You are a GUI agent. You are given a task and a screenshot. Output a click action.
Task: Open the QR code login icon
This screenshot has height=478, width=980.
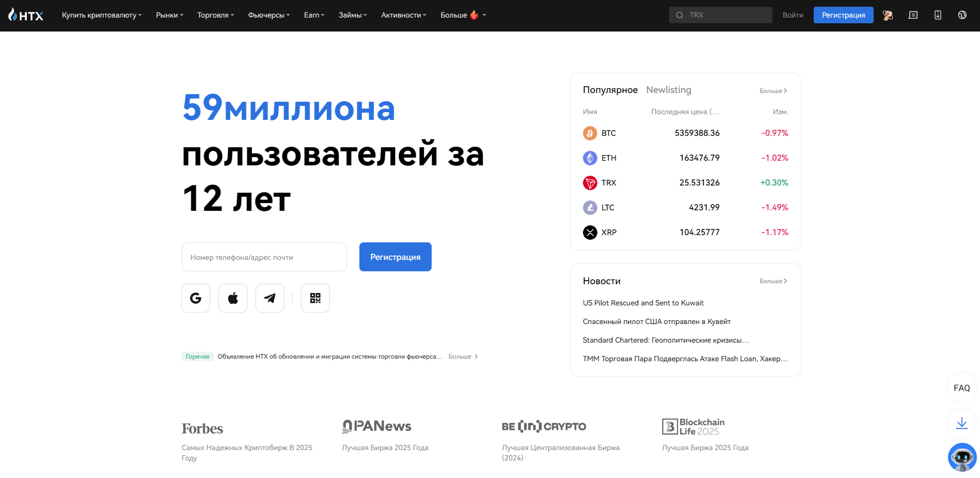click(315, 298)
